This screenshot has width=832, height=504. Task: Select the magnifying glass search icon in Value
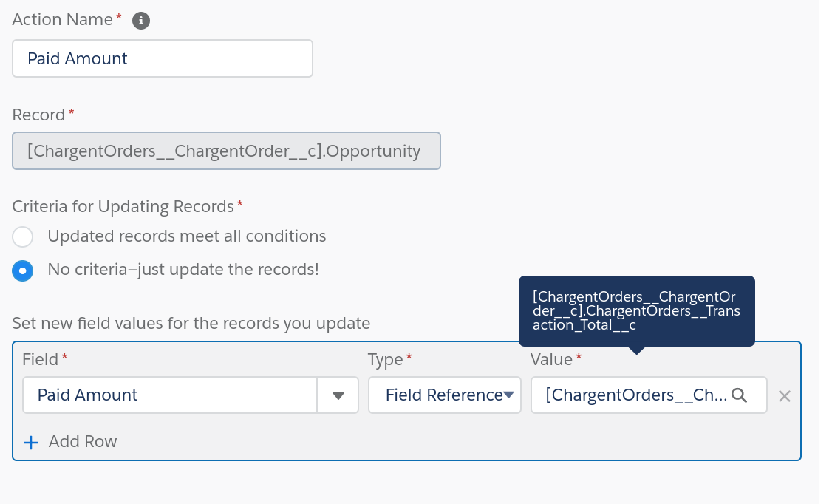point(740,395)
